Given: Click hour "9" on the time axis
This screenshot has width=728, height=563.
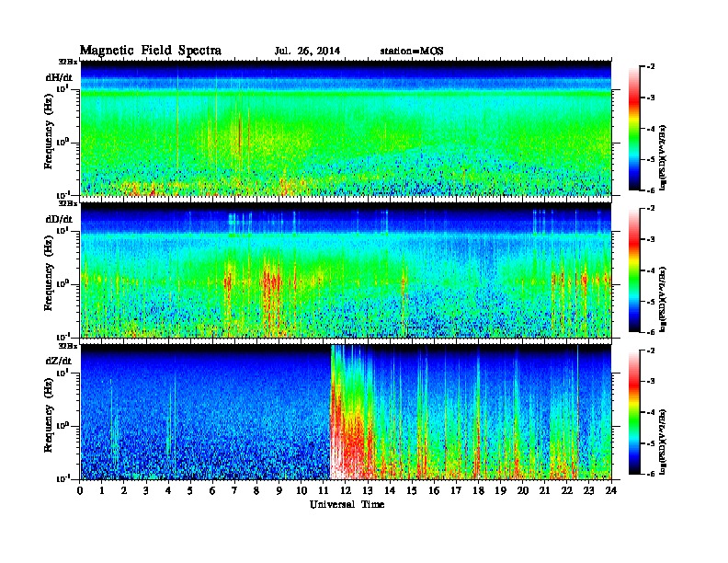Looking at the screenshot, I should click(279, 490).
